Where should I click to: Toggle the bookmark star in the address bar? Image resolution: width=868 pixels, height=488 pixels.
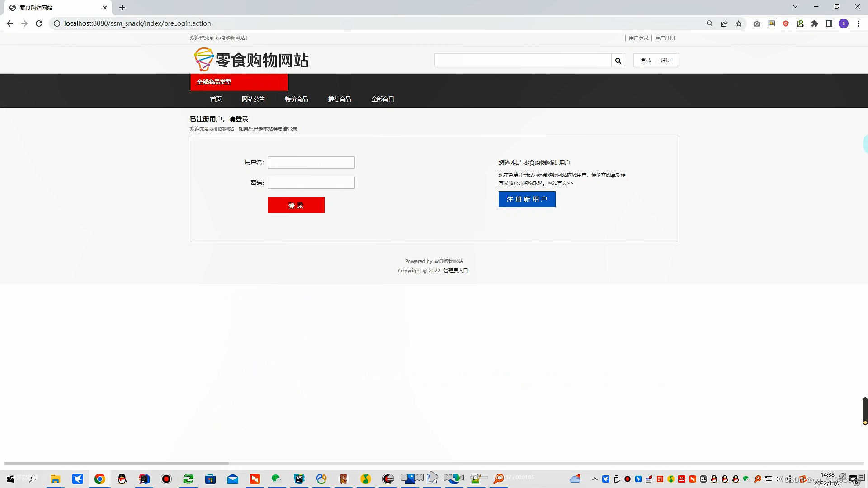pos(739,23)
